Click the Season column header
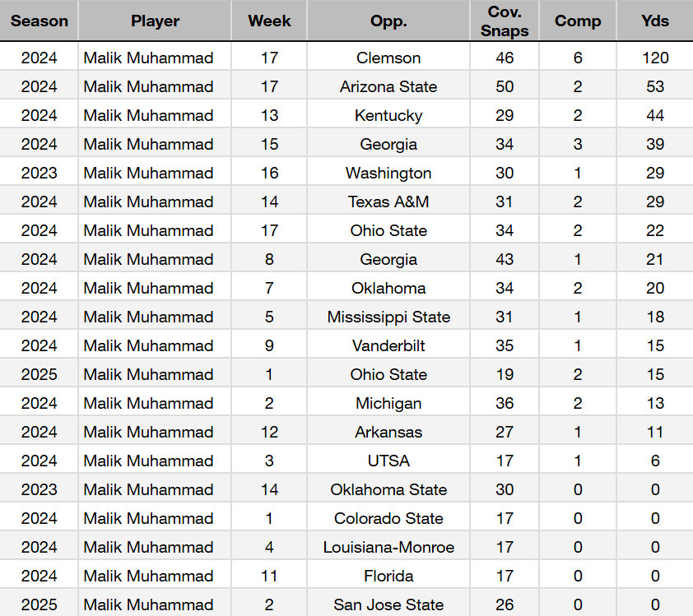 click(40, 21)
